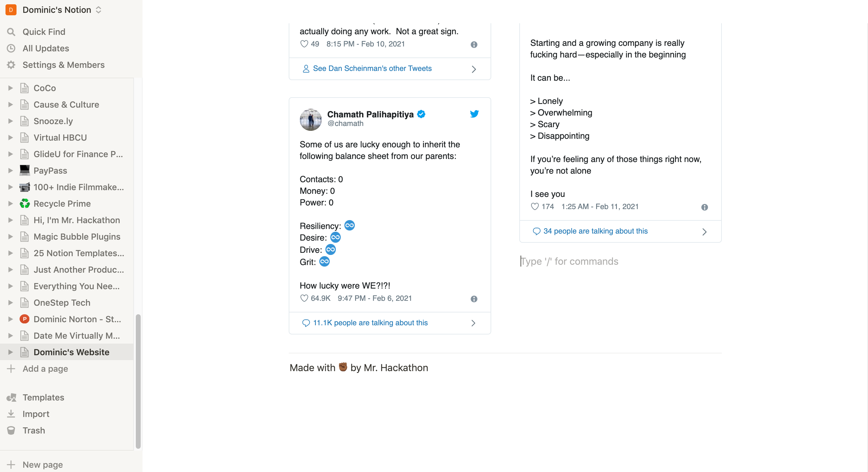Click the info icon on Chamath's tweet
Screen dimensions: 868x472
coord(474,299)
